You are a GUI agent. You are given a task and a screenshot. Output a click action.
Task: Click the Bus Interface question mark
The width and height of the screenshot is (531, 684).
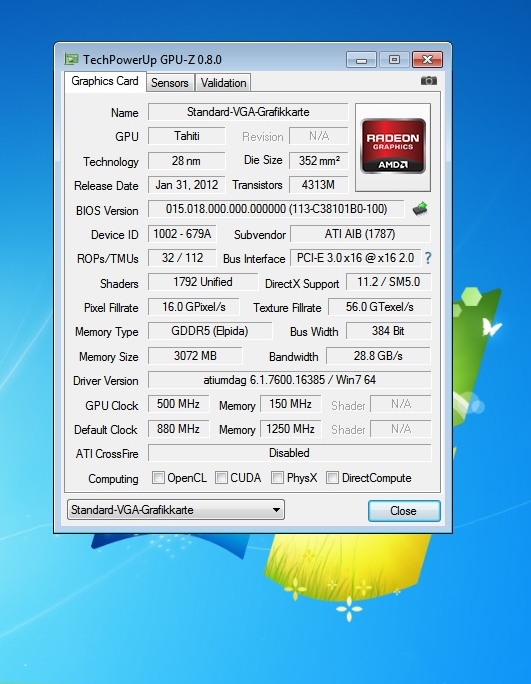(x=428, y=258)
